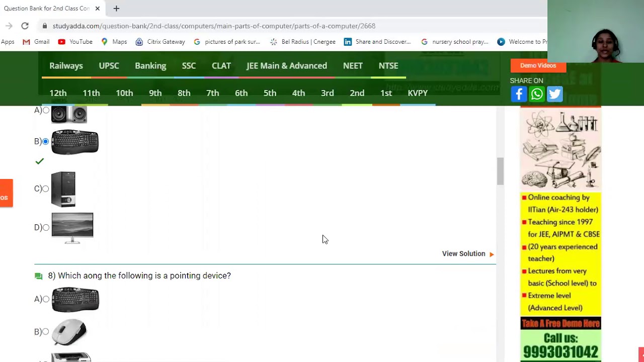The image size is (644, 362).
Task: Open JEE Main & Advanced menu
Action: [287, 66]
